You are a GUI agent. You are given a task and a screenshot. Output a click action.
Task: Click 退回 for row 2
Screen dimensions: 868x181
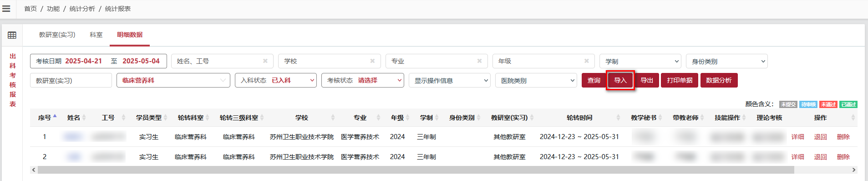[821, 157]
